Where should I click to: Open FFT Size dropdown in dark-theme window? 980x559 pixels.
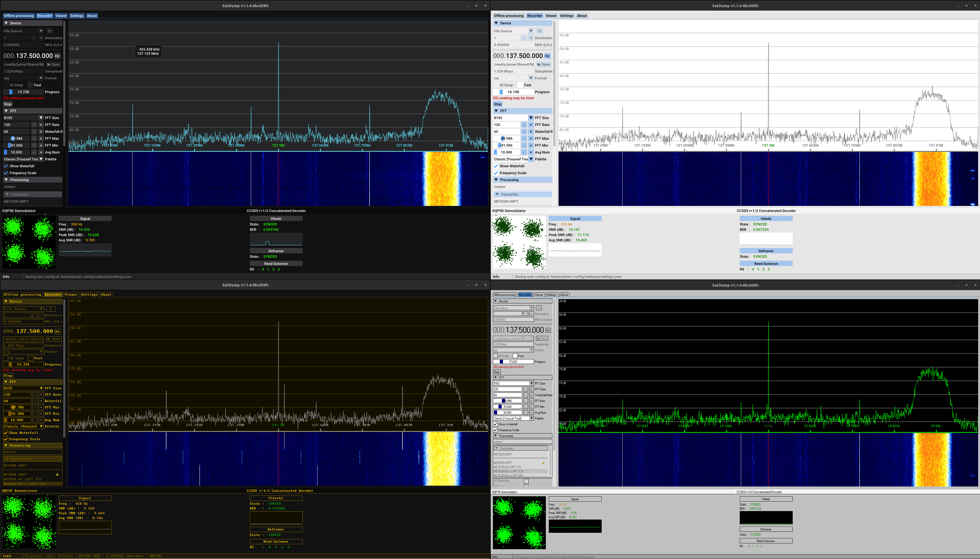pos(23,118)
